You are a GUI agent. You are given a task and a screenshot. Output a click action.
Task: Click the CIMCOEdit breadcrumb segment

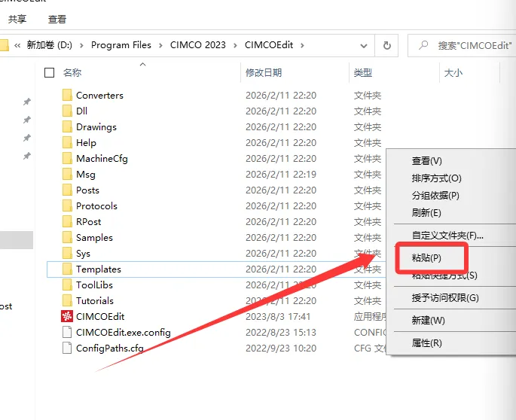click(x=269, y=45)
